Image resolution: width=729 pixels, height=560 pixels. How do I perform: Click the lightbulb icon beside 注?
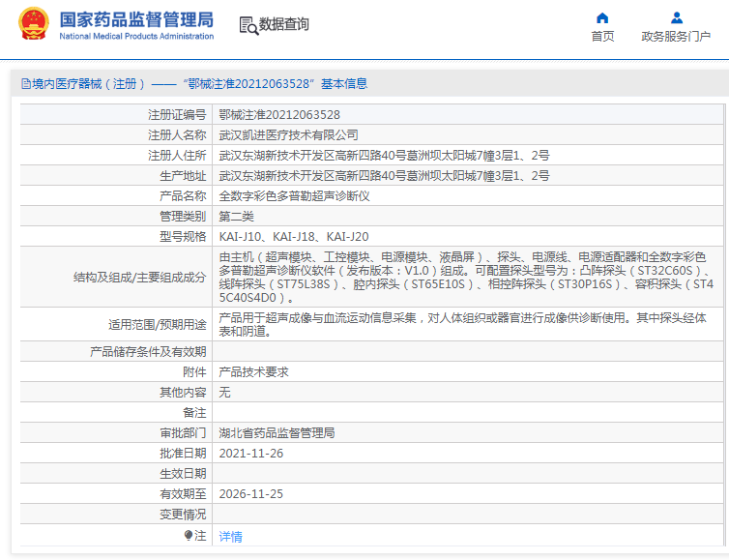coord(189,536)
